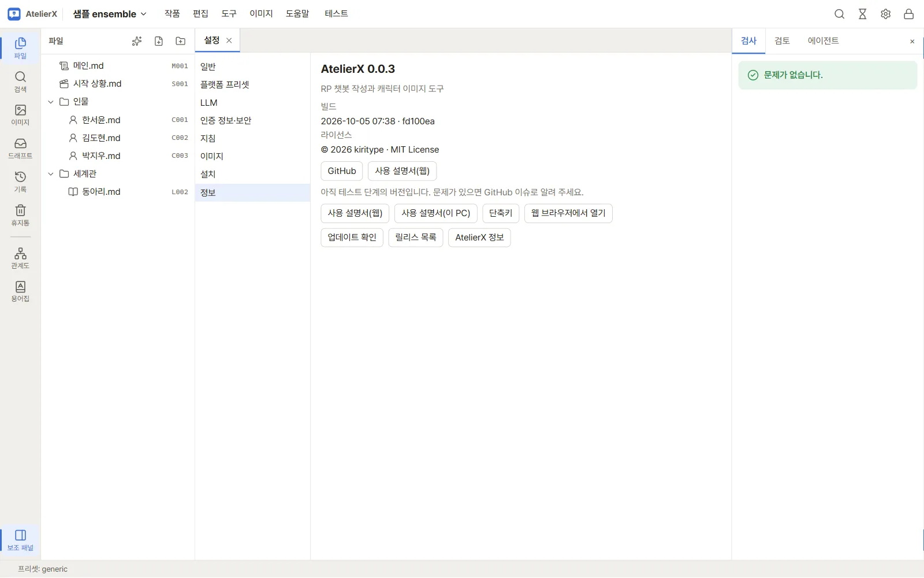Click the AtelierX logo icon

(14, 14)
